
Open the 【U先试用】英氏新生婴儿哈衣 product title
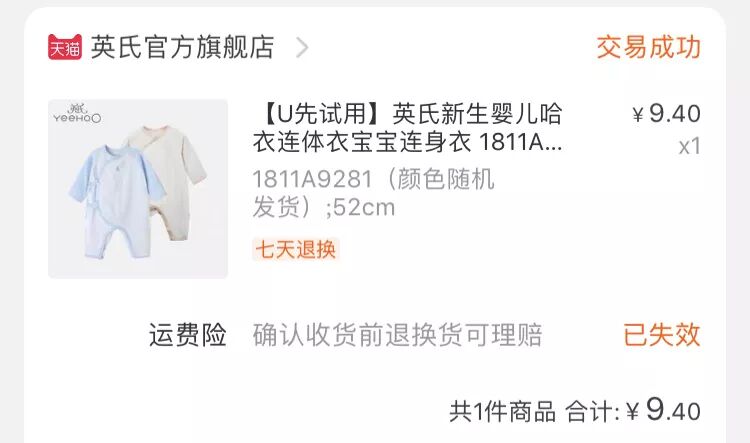408,128
